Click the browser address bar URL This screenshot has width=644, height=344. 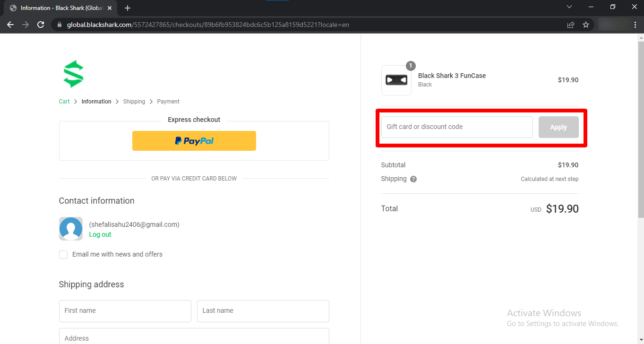tap(208, 25)
